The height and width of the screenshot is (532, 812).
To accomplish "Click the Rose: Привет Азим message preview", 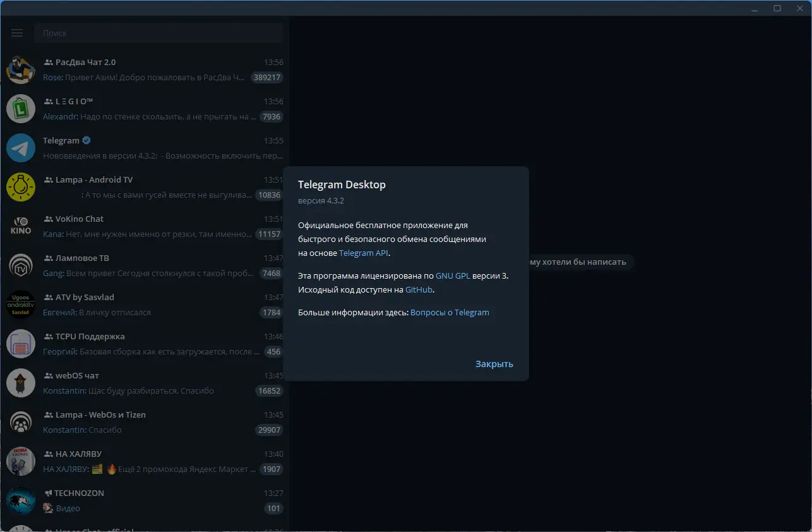I will click(143, 77).
